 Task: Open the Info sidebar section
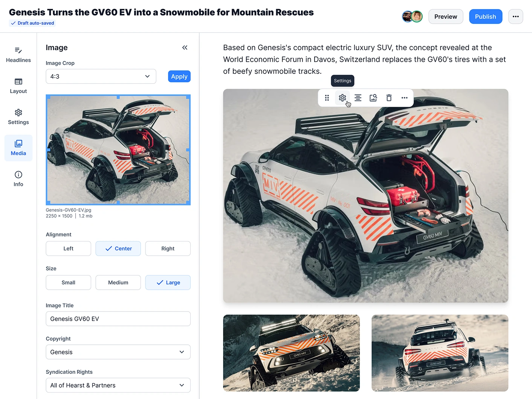pos(18,179)
